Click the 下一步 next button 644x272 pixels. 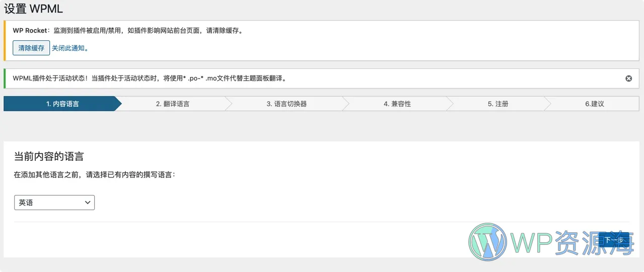[614, 240]
